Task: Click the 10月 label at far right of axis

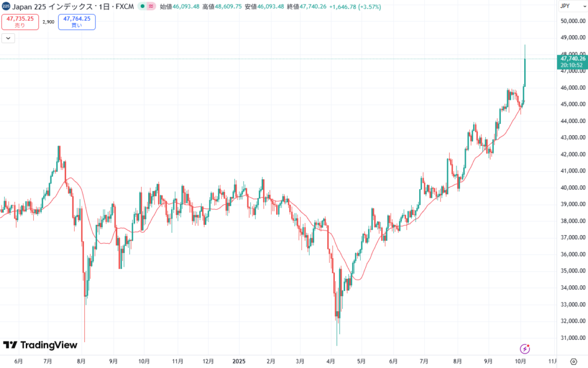Action: pyautogui.click(x=520, y=362)
